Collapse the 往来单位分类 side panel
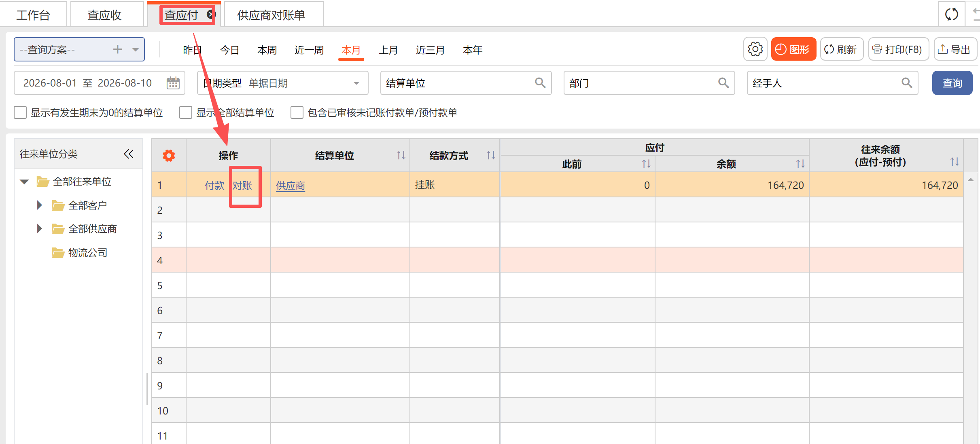 click(x=129, y=154)
